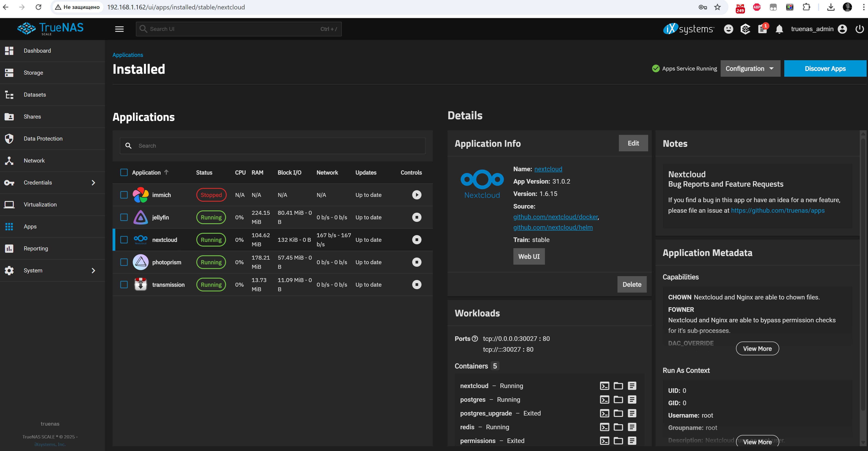The width and height of the screenshot is (868, 451).
Task: Open truenas_admin account icon
Action: [842, 29]
